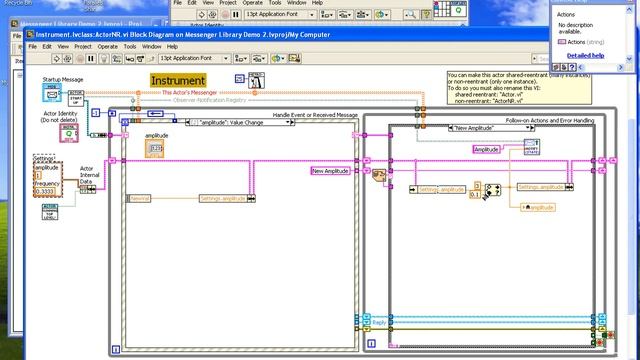Toggle Highlight Execution light bulb
Screen dimensions: 640x360
point(104,59)
